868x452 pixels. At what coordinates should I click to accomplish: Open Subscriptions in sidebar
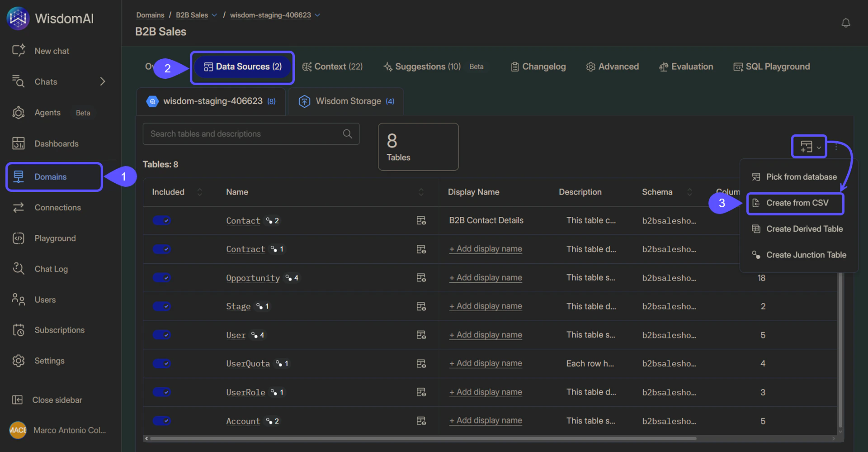coord(48,330)
